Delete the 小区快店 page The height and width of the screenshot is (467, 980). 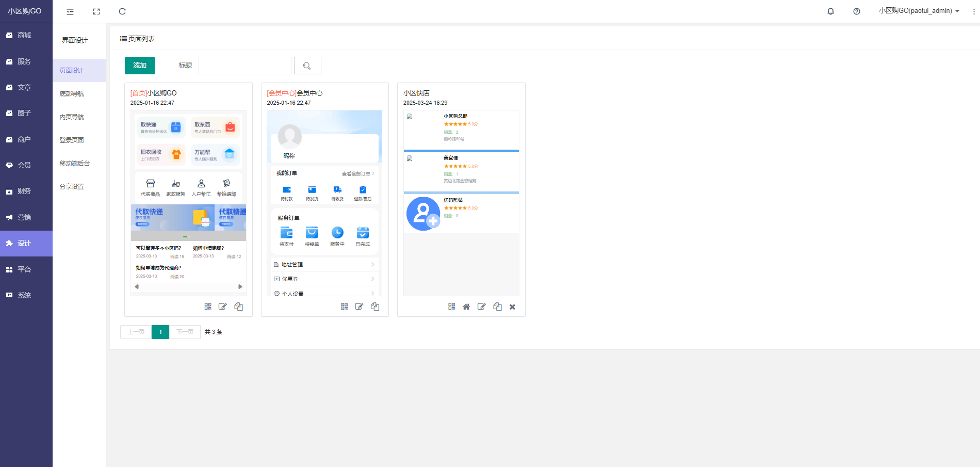(x=512, y=307)
